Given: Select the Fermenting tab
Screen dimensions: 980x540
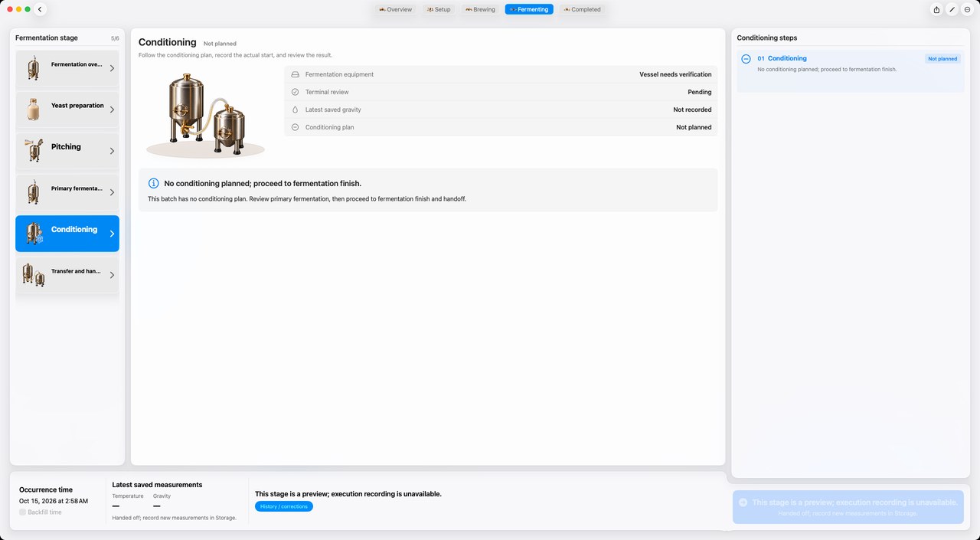Looking at the screenshot, I should [x=529, y=9].
